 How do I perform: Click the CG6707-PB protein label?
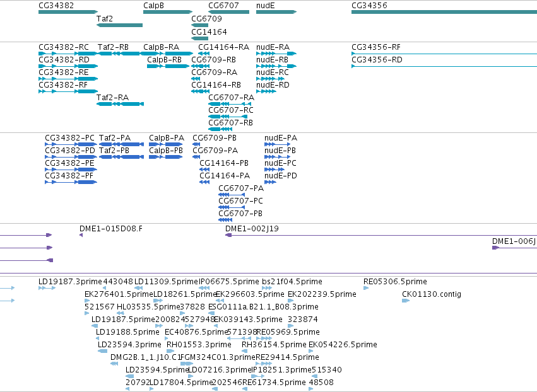pos(240,214)
